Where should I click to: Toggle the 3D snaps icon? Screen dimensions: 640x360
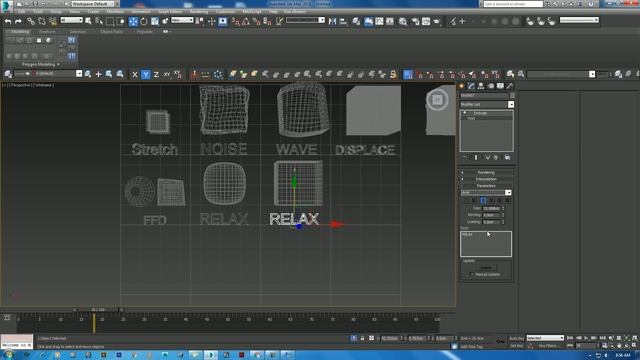point(236,21)
